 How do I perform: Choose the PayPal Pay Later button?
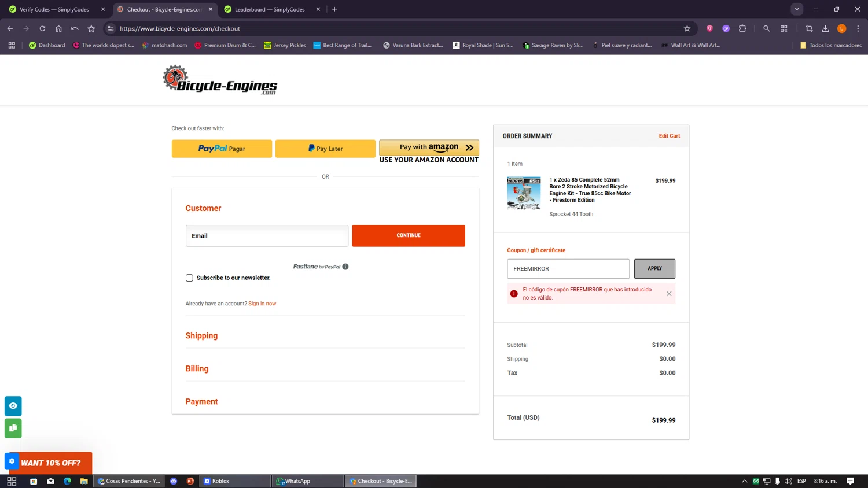pos(325,149)
